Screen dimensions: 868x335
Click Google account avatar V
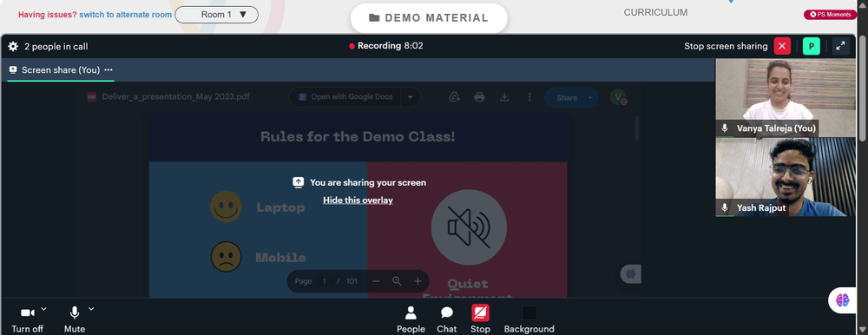click(x=618, y=97)
